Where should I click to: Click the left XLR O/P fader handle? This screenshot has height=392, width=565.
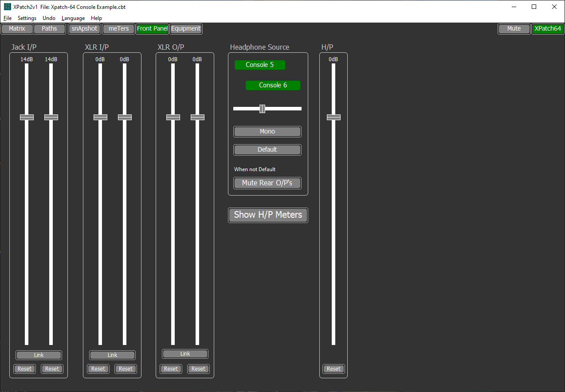[173, 117]
